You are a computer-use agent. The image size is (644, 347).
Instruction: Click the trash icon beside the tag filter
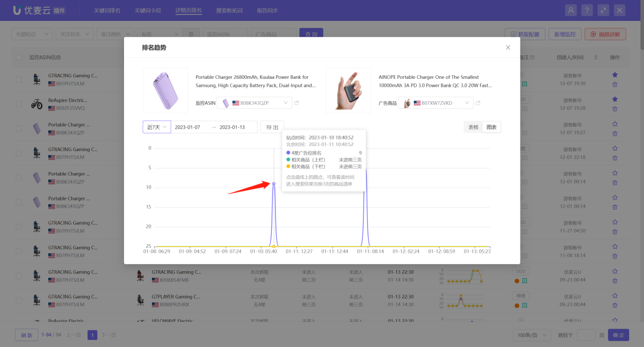coord(191,34)
